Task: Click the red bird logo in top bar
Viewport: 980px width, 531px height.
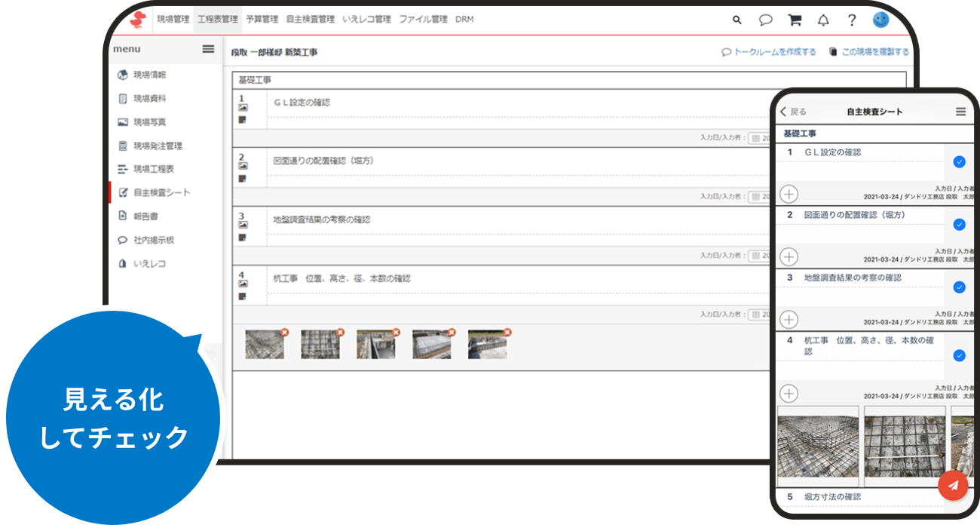Action: pos(137,20)
